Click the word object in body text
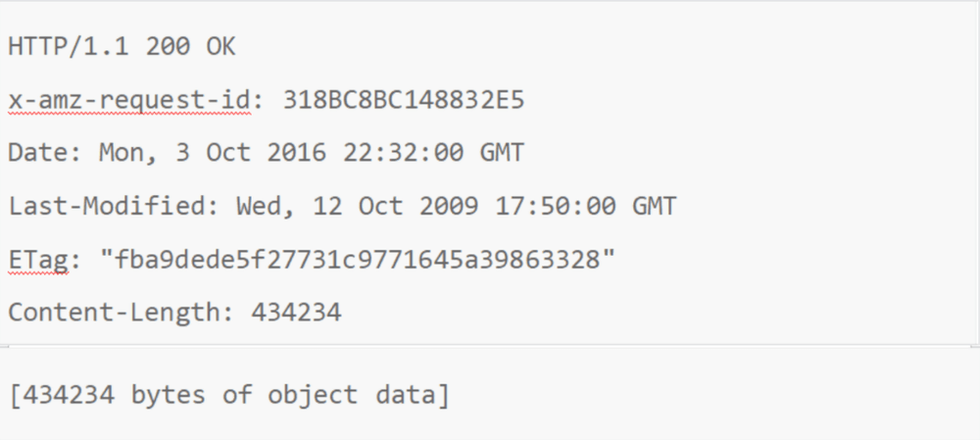 [x=313, y=396]
